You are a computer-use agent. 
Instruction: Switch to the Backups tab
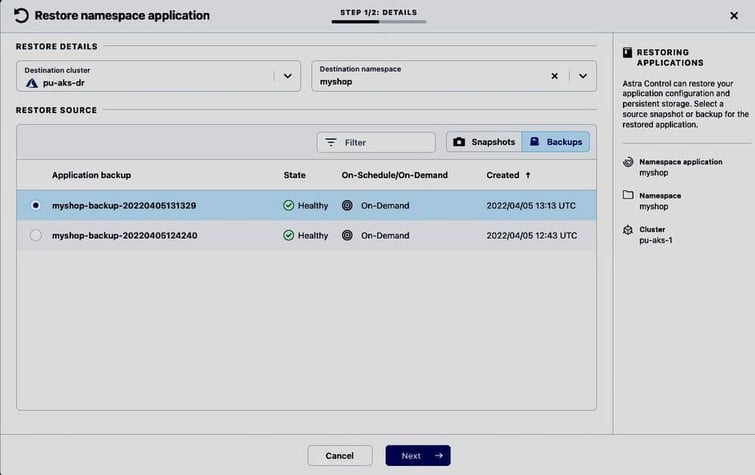coord(556,142)
